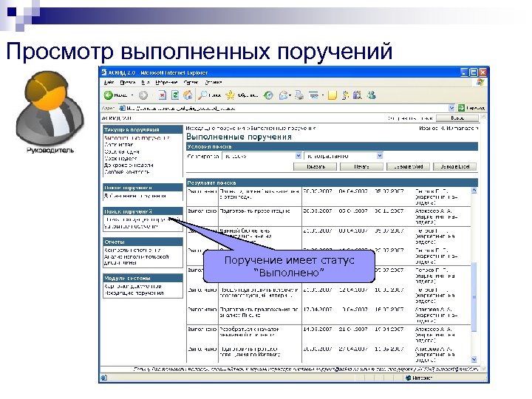Click the 'Результат поиска' section header
Viewport: 532px width, 399px height.
coord(332,183)
